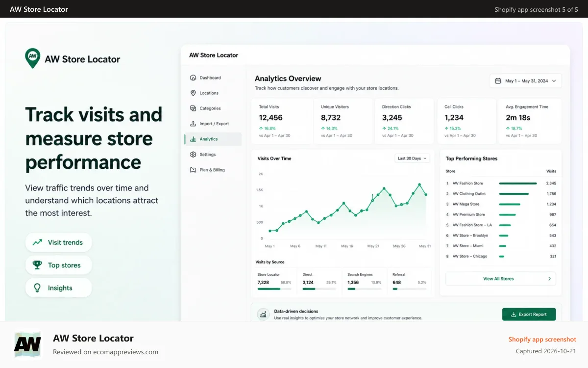
Task: Open the Last 30 Days dropdown
Action: tap(412, 158)
